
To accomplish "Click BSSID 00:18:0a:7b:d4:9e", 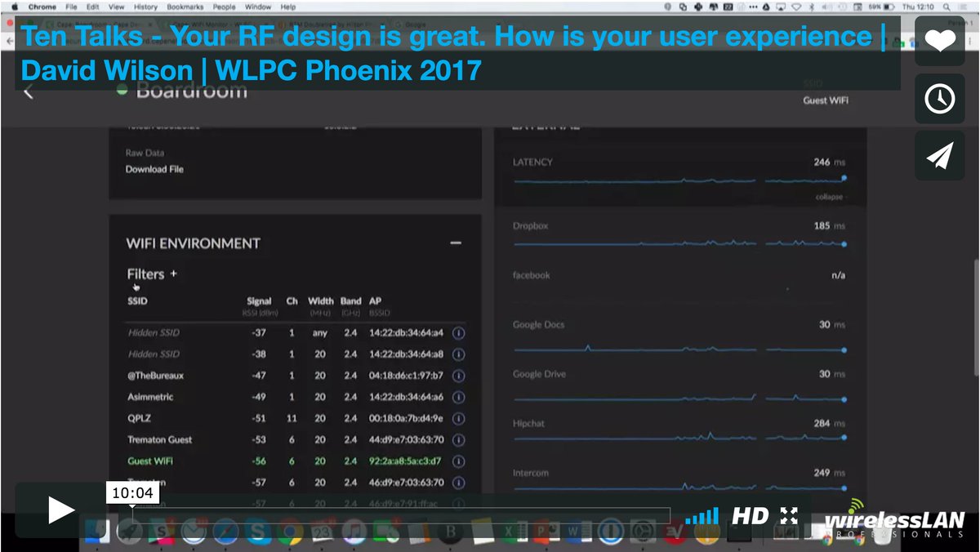I will click(406, 418).
